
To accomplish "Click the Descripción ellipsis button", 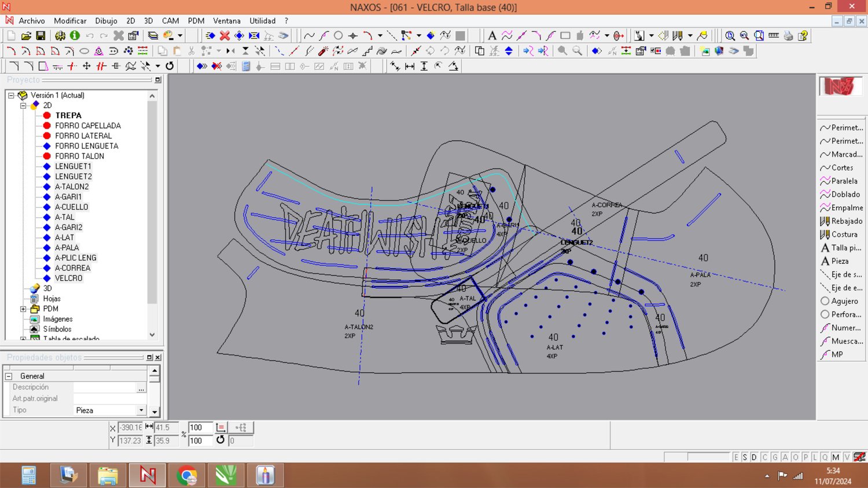I will point(141,388).
